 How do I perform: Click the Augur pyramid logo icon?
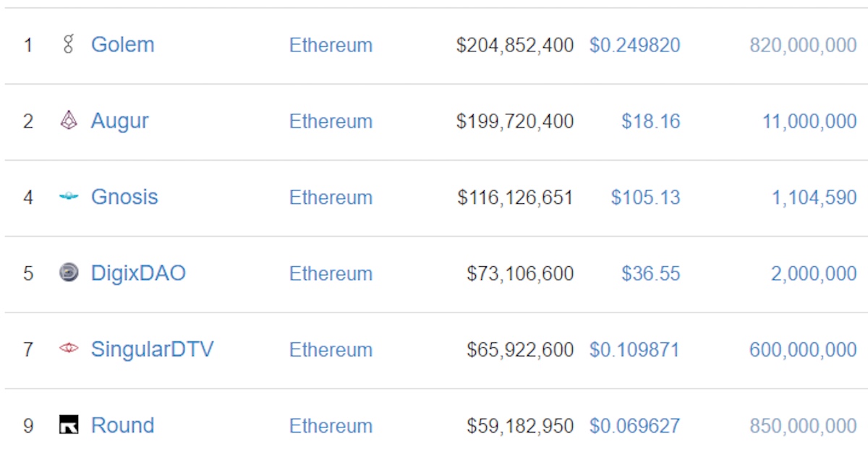[69, 121]
